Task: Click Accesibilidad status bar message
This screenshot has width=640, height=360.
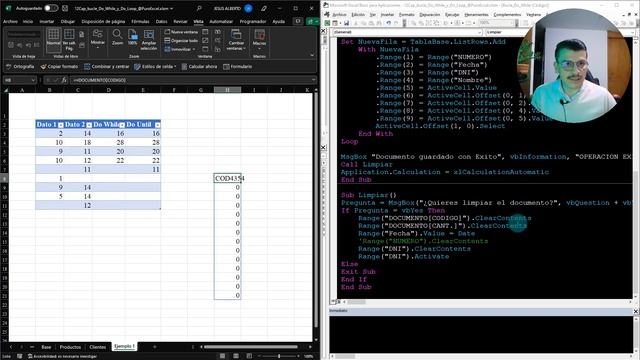Action: coord(63,356)
